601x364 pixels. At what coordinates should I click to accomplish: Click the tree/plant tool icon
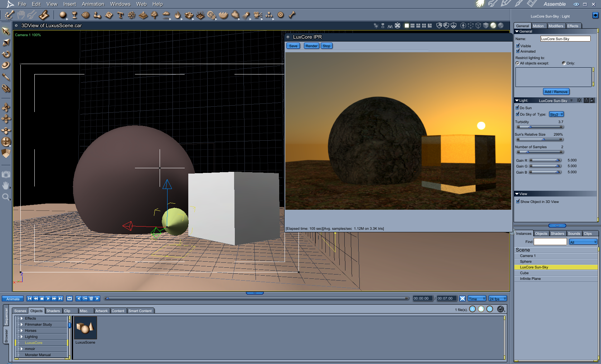click(155, 15)
